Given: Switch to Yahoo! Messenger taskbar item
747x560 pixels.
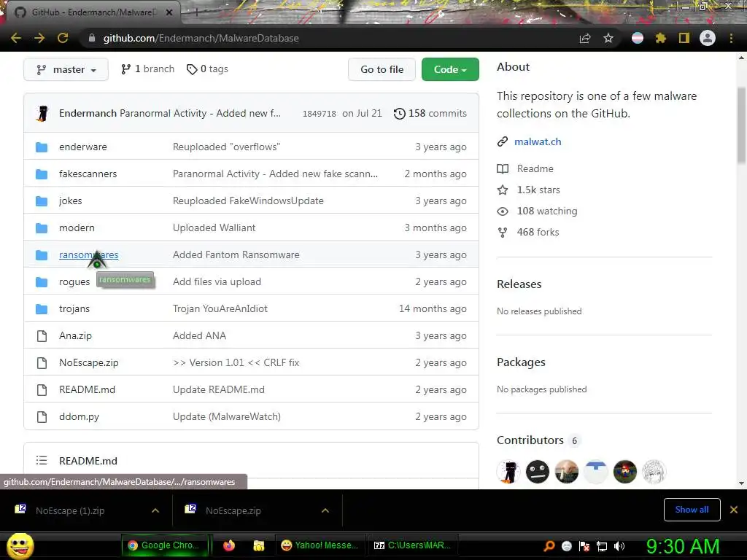Looking at the screenshot, I should pos(320,545).
